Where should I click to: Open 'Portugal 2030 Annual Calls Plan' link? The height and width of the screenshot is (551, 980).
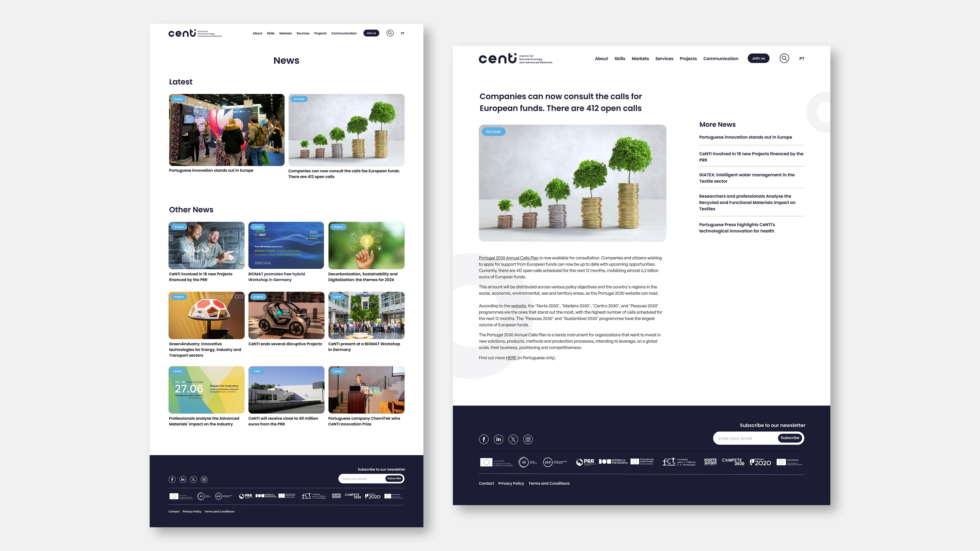coord(508,258)
